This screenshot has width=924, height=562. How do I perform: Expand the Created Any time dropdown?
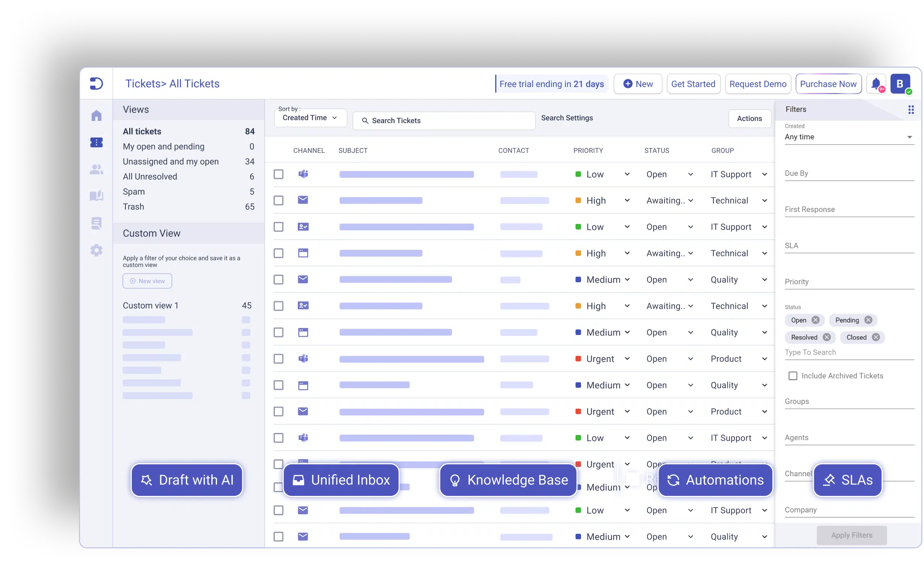pos(849,137)
